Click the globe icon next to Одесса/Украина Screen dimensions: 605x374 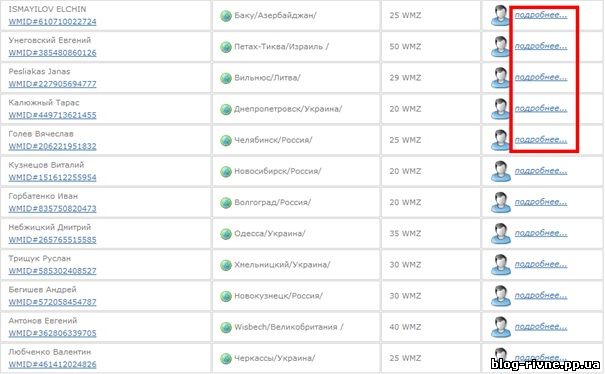pyautogui.click(x=226, y=234)
